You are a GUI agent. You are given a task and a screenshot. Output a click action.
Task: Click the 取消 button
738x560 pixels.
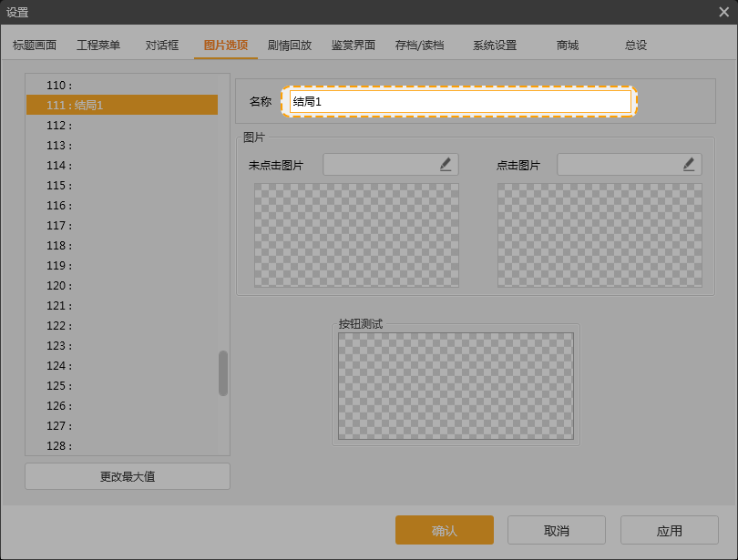pos(557,530)
